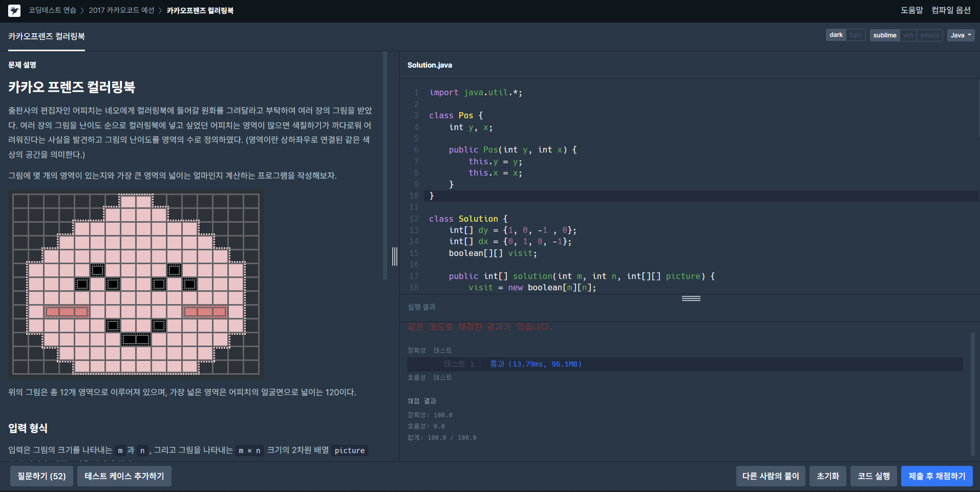Click the horizontal editor/result splitter handle
The height and width of the screenshot is (492, 980).
coord(691,298)
